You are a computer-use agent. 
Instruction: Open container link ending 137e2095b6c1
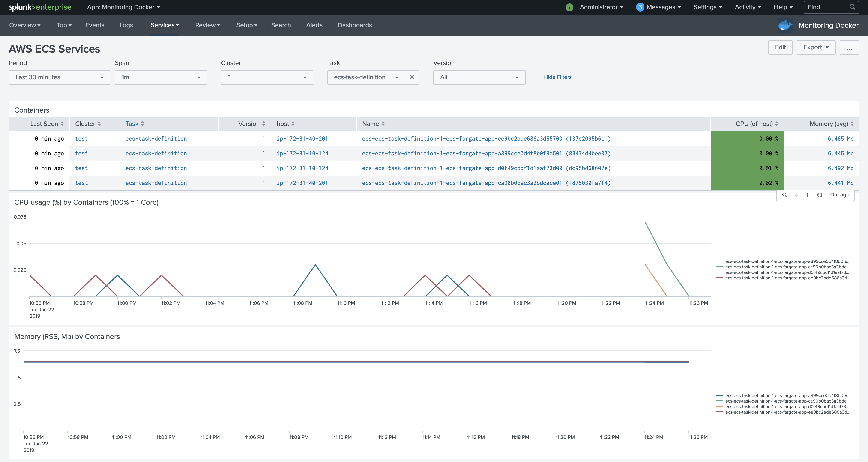click(x=486, y=139)
